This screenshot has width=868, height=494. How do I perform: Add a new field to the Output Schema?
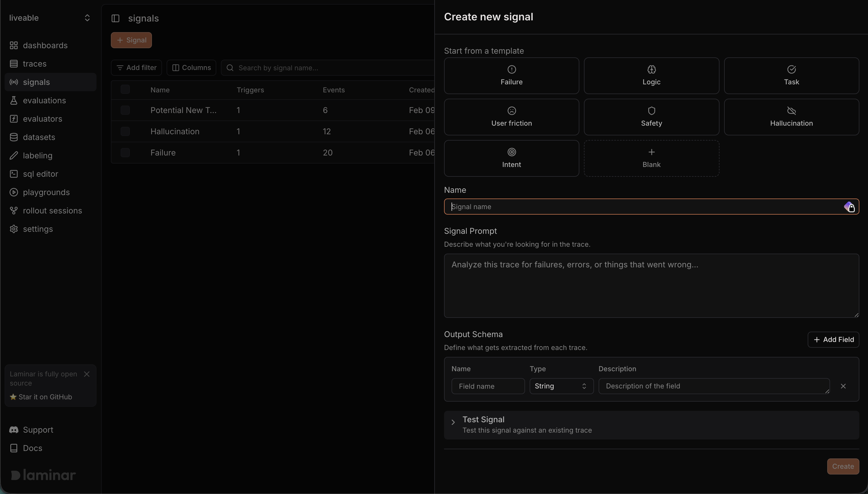tap(833, 339)
